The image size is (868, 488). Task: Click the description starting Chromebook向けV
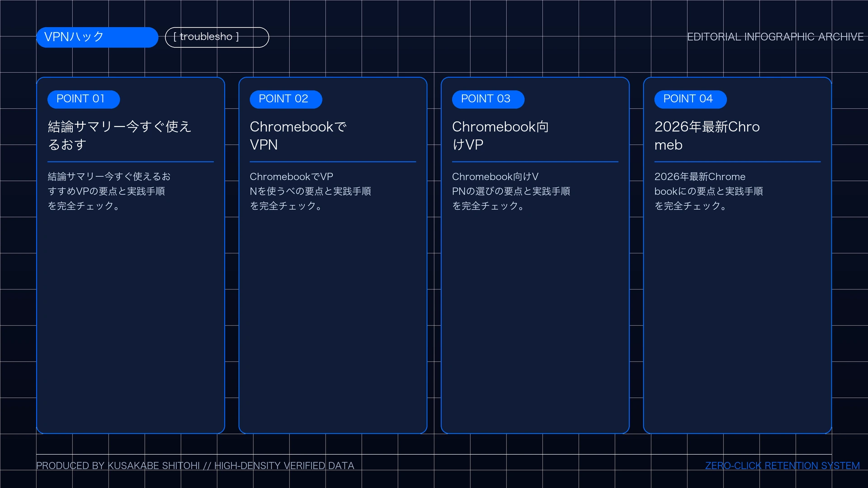pyautogui.click(x=511, y=191)
